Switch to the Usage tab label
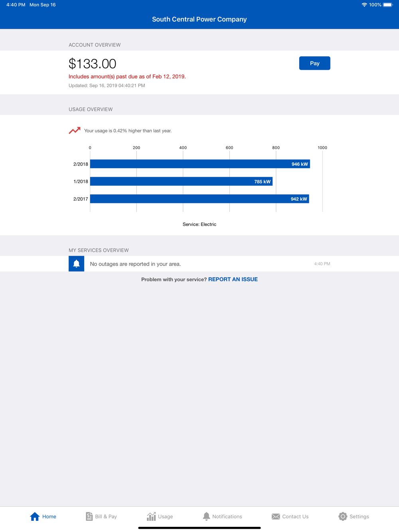 pos(166,516)
